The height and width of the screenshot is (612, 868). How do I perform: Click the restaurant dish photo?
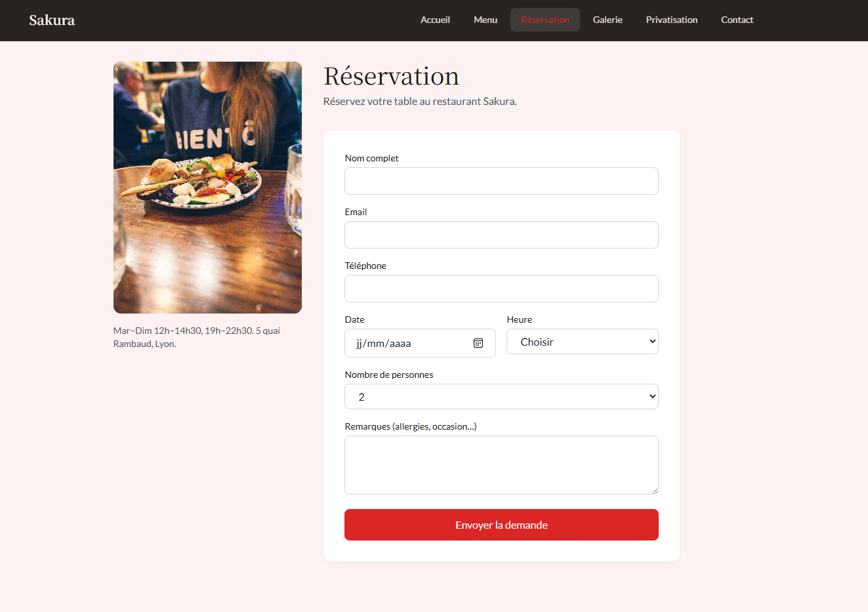tap(207, 188)
